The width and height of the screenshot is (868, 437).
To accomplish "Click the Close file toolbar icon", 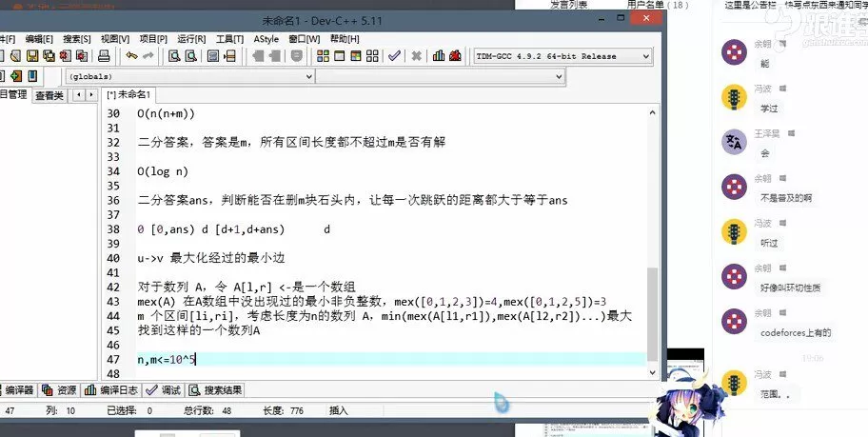I will point(66,56).
